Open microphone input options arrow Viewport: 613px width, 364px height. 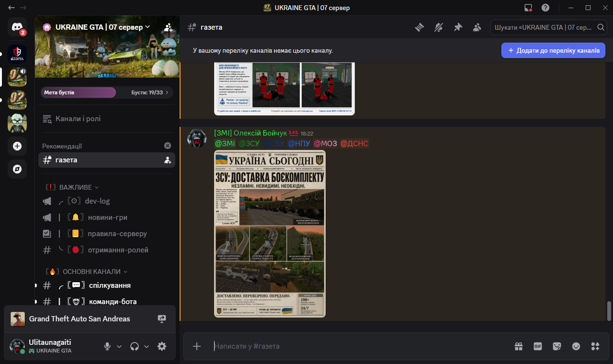point(119,346)
